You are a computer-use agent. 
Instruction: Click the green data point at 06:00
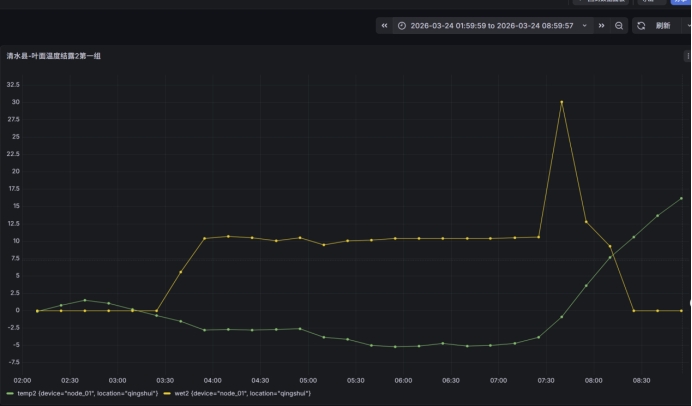(395, 346)
